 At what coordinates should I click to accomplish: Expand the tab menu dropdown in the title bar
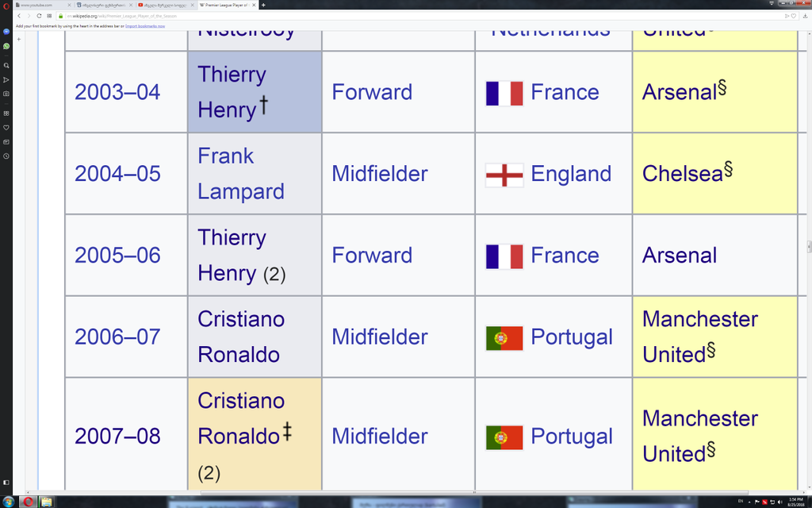point(772,3)
